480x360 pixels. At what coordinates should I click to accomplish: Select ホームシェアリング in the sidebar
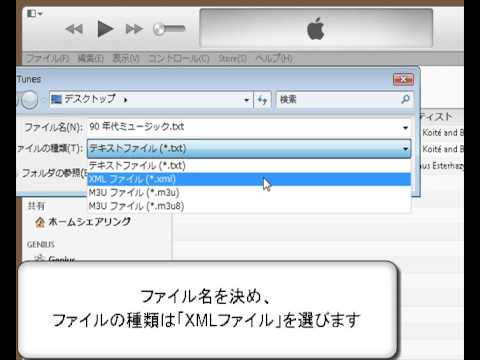89,222
